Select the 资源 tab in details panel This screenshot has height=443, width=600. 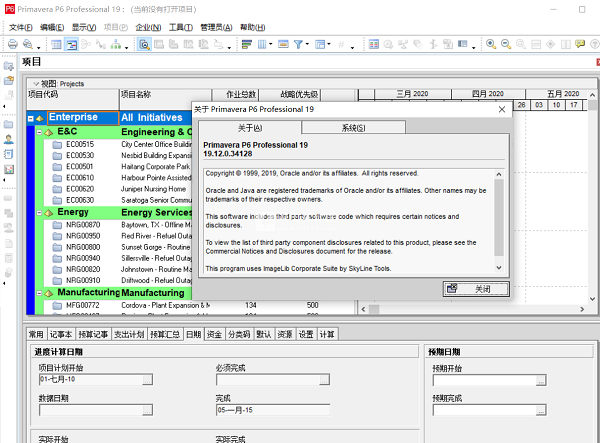point(285,334)
